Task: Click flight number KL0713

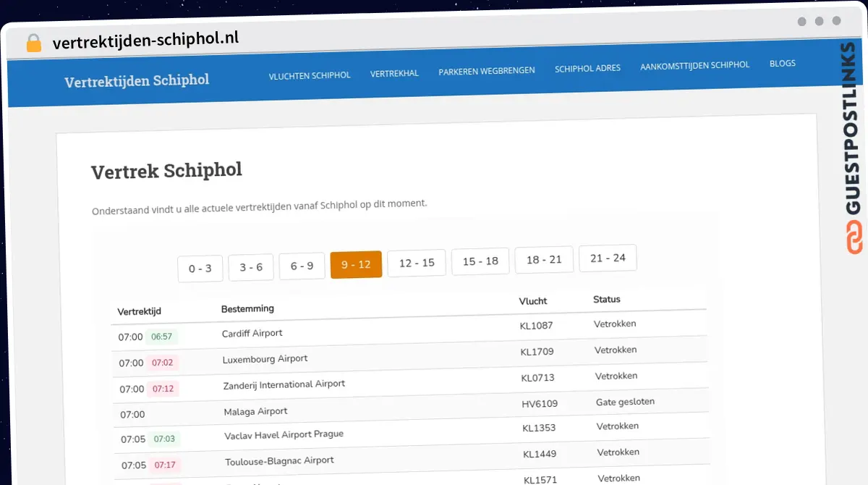Action: pos(537,378)
